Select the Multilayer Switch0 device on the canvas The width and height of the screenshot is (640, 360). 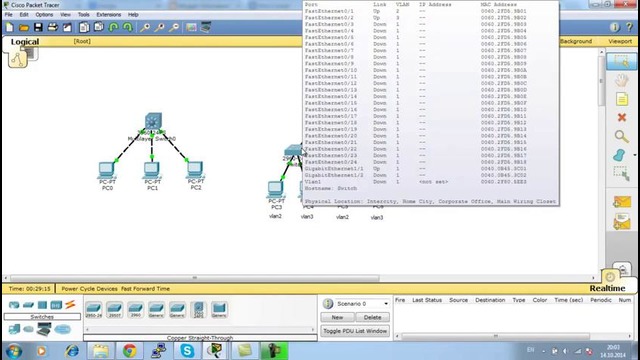[x=153, y=121]
